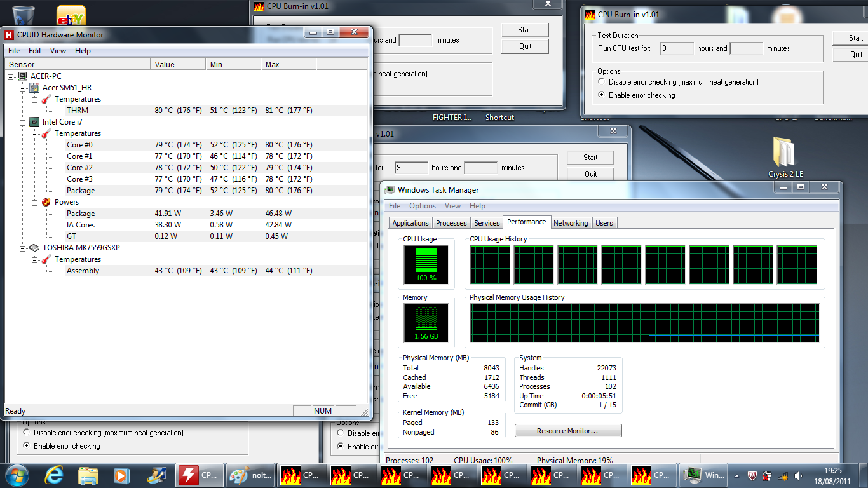This screenshot has width=868, height=488.
Task: Click the Sensor column header
Action: click(x=78, y=65)
